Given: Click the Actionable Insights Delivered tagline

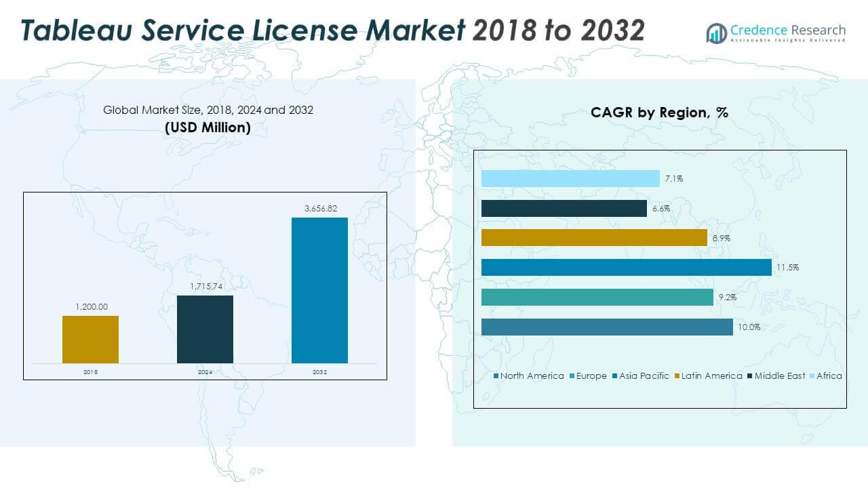Looking at the screenshot, I should 787,39.
